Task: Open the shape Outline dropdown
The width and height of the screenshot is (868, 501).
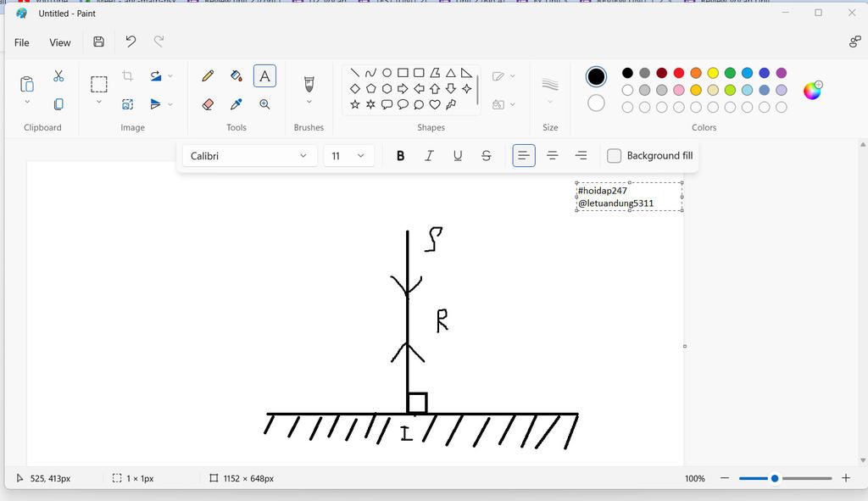Action: click(504, 75)
